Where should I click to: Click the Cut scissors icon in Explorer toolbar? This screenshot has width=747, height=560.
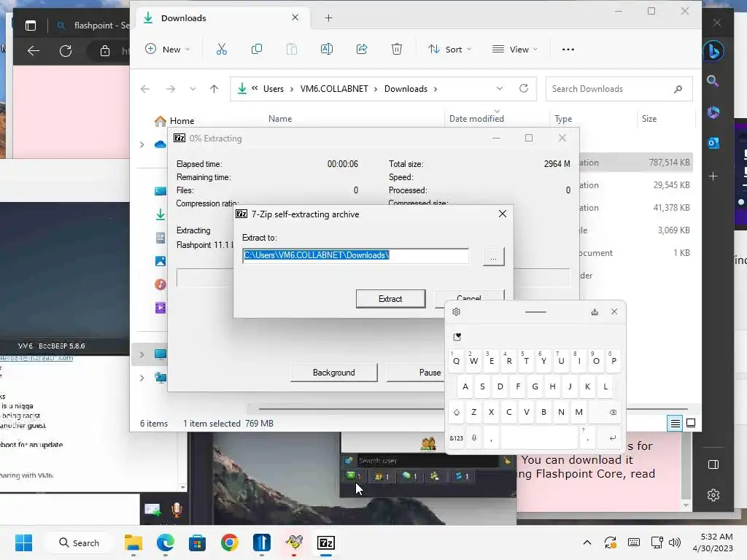coord(222,49)
